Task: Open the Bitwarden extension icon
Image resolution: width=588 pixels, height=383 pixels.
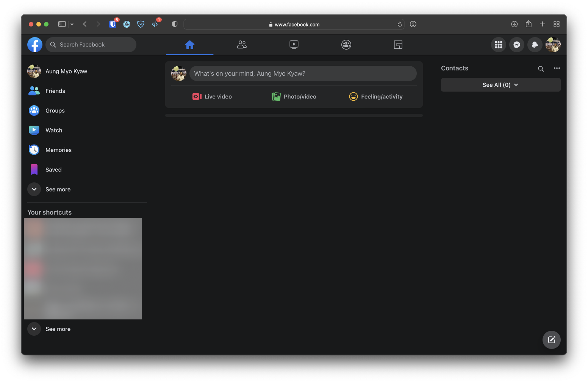Action: coord(113,24)
